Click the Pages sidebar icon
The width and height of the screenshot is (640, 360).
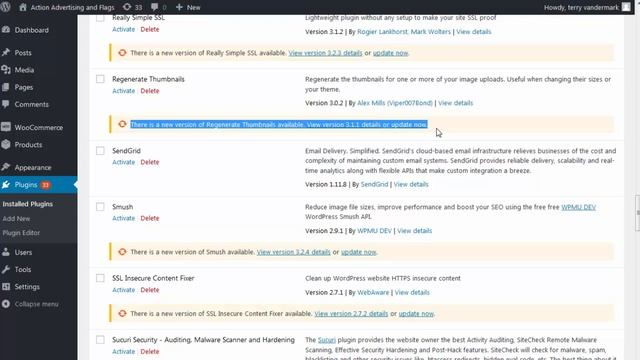[6, 87]
